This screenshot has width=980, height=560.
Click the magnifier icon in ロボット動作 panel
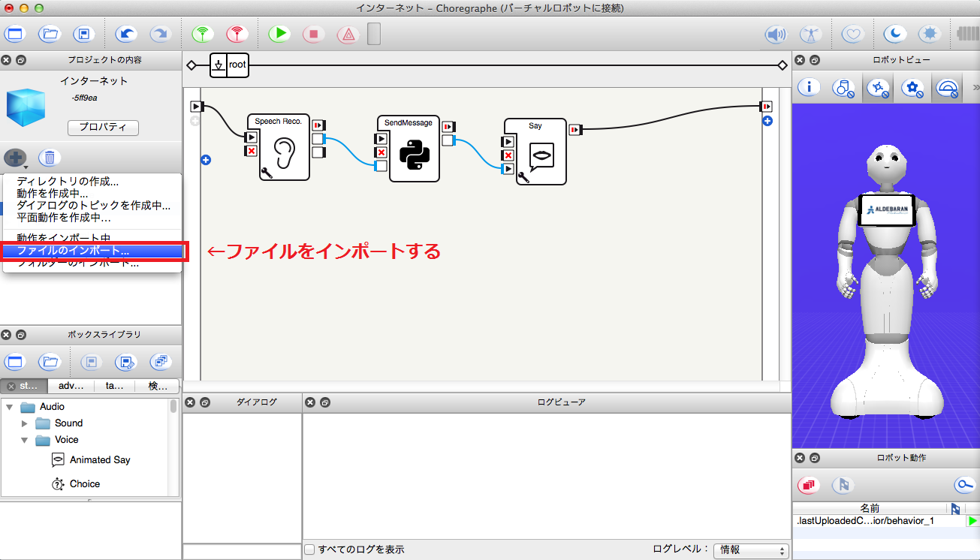click(964, 484)
